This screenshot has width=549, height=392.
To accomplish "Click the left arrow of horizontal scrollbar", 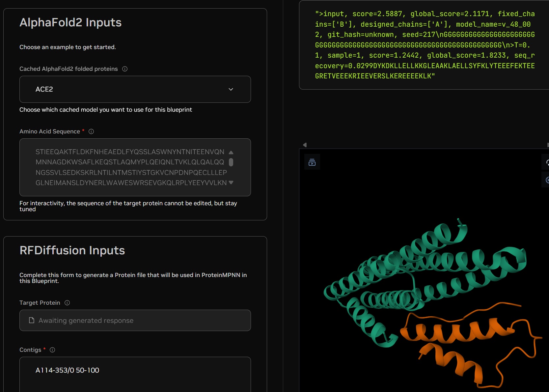I will (x=305, y=145).
